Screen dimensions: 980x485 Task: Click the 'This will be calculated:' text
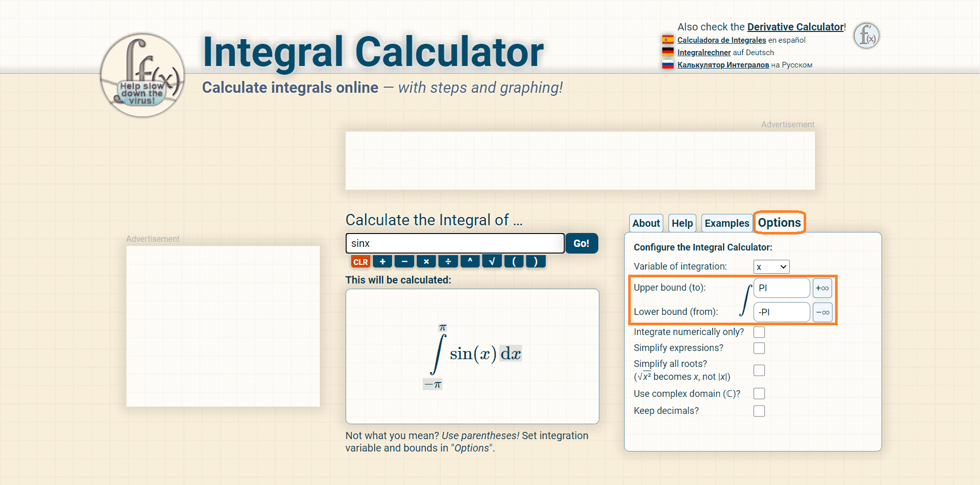click(x=398, y=280)
